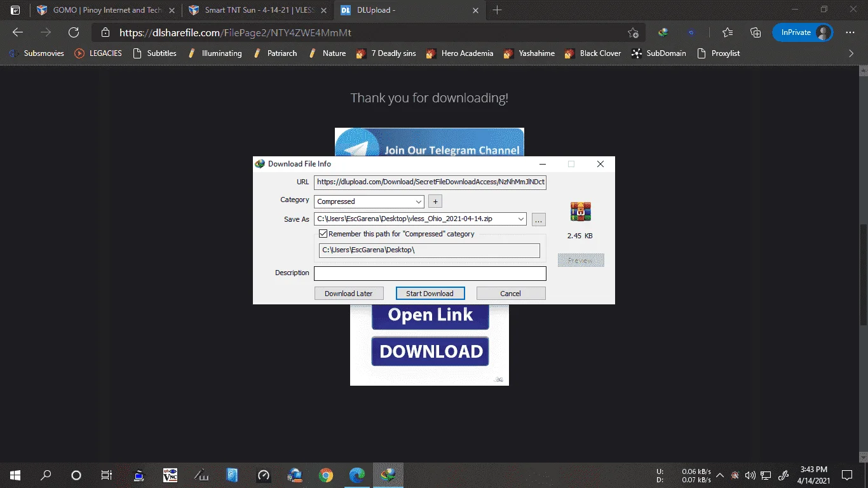868x488 pixels.
Task: Choose Download Later in the dialog
Action: coord(349,293)
